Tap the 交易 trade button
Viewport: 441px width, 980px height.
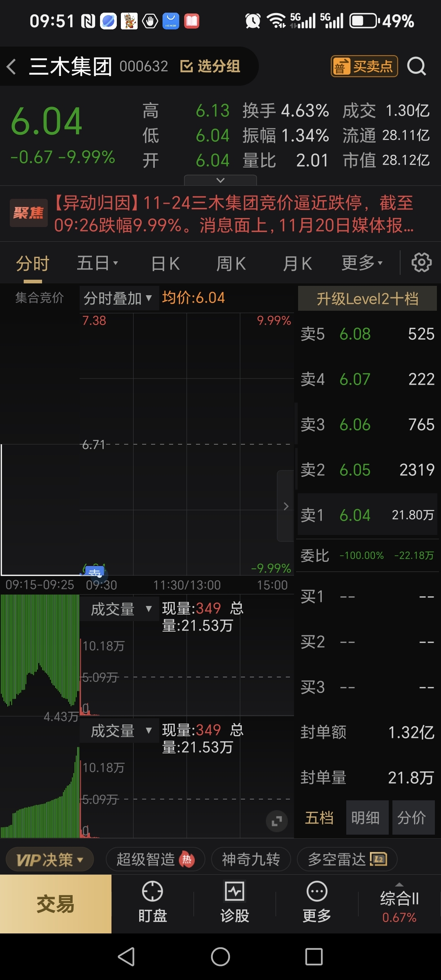click(x=56, y=904)
